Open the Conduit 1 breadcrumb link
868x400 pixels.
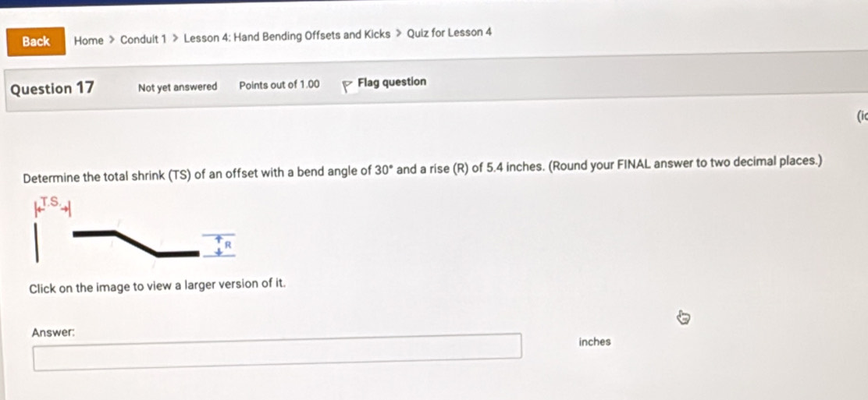point(144,39)
